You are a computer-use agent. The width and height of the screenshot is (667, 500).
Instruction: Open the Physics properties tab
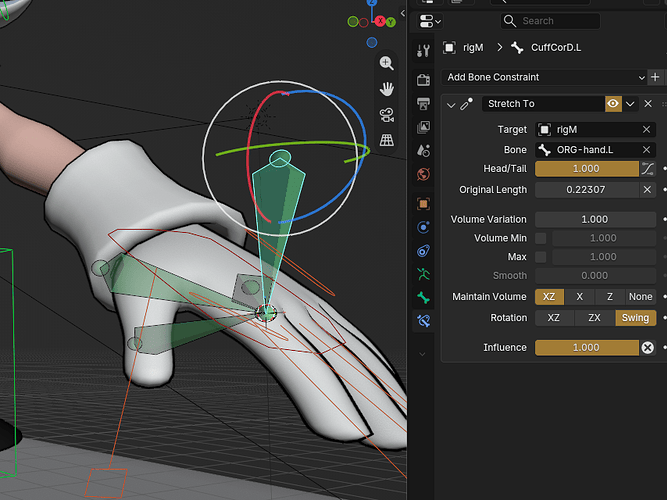coord(423,227)
